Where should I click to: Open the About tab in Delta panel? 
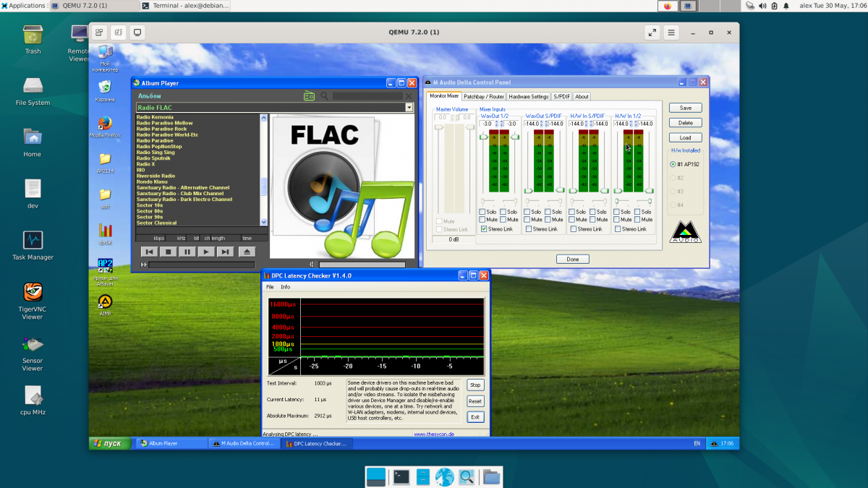582,96
